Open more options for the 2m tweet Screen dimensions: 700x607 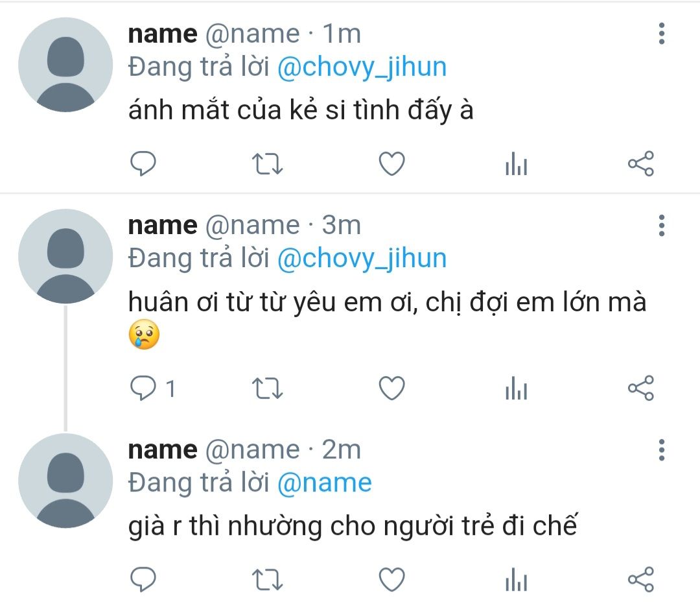[662, 449]
